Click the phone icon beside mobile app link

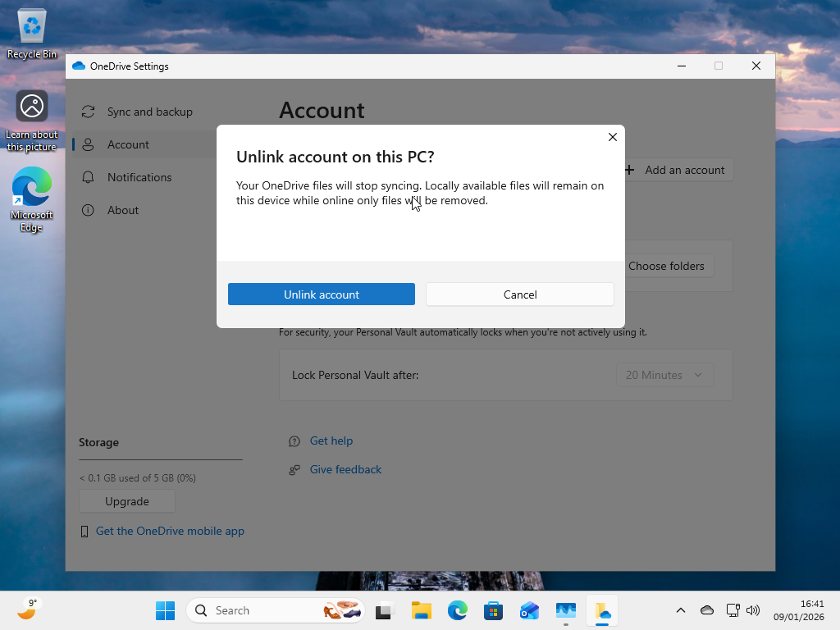(x=84, y=531)
